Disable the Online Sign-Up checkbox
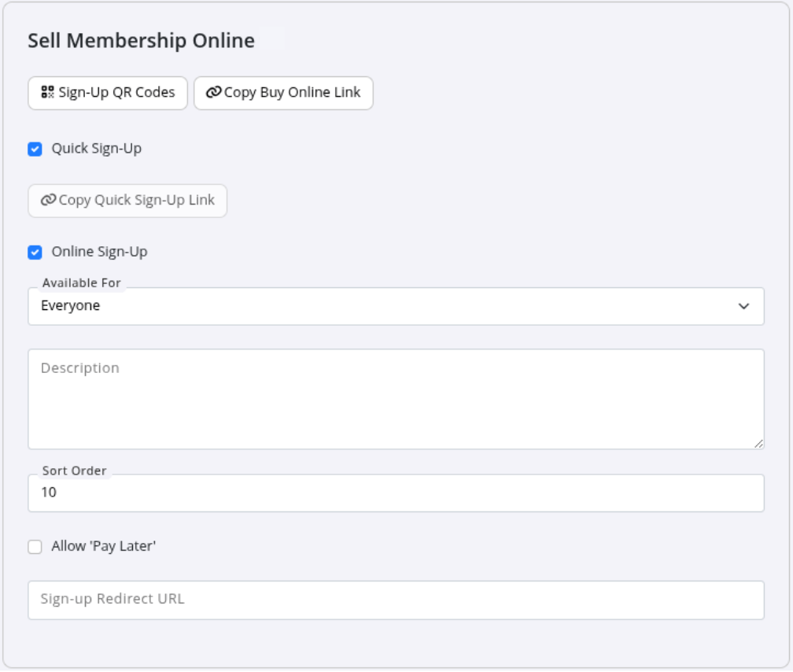Image resolution: width=793 pixels, height=672 pixels. pos(35,253)
